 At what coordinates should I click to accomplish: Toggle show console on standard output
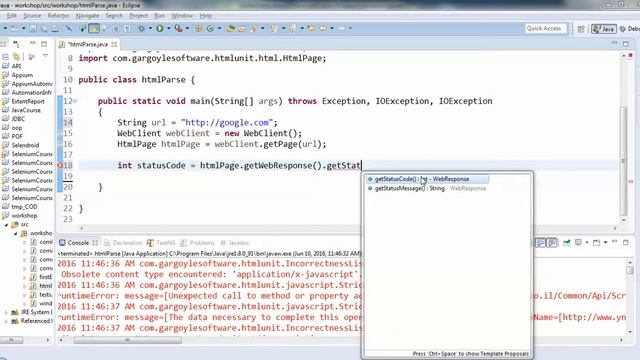click(x=540, y=242)
